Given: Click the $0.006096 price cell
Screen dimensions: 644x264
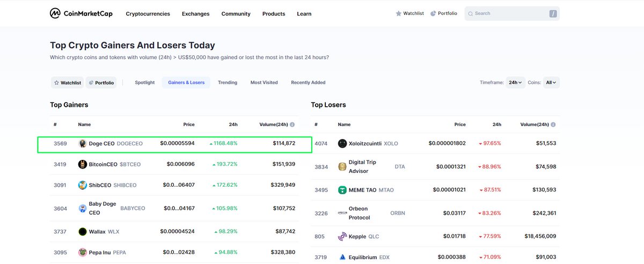Looking at the screenshot, I should pyautogui.click(x=181, y=164).
